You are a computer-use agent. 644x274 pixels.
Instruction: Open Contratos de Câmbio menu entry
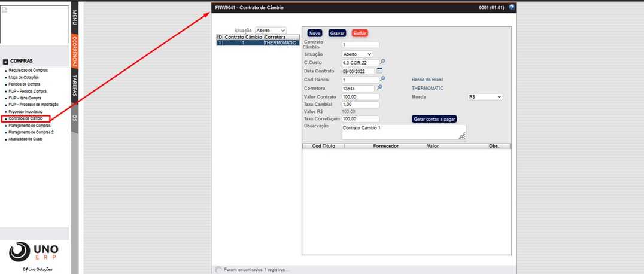pos(25,118)
